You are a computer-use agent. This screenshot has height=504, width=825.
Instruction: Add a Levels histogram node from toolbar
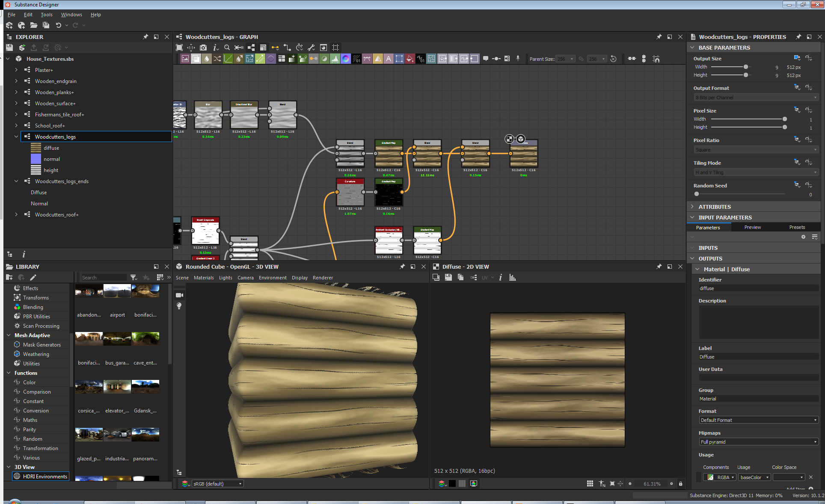point(335,59)
